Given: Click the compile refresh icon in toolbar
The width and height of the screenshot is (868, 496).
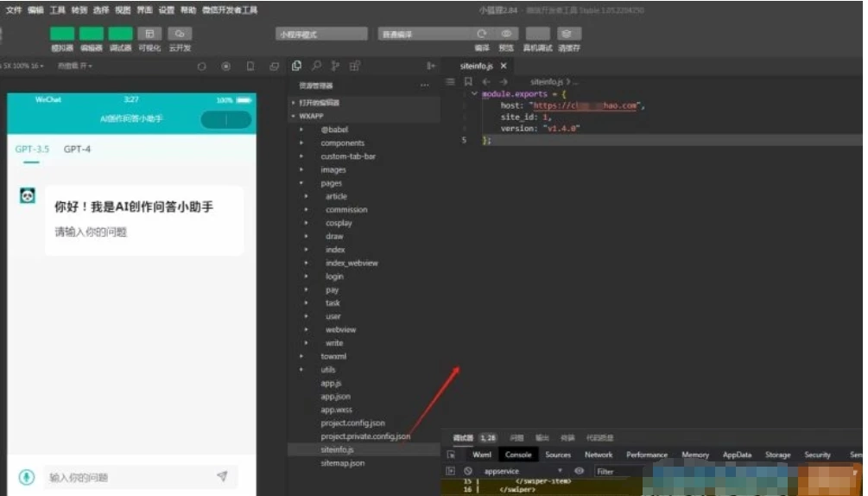Looking at the screenshot, I should [x=482, y=34].
